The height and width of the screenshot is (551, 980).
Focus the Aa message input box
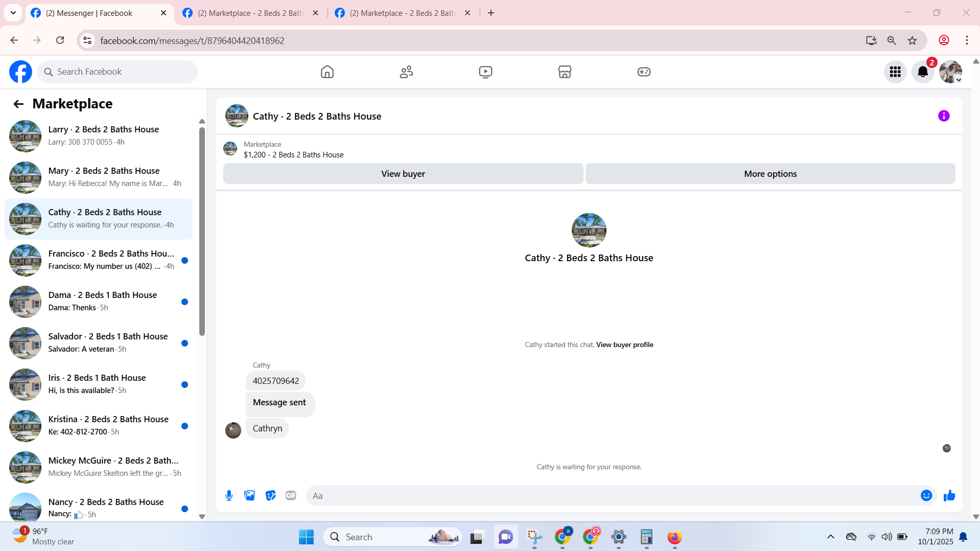click(x=613, y=496)
